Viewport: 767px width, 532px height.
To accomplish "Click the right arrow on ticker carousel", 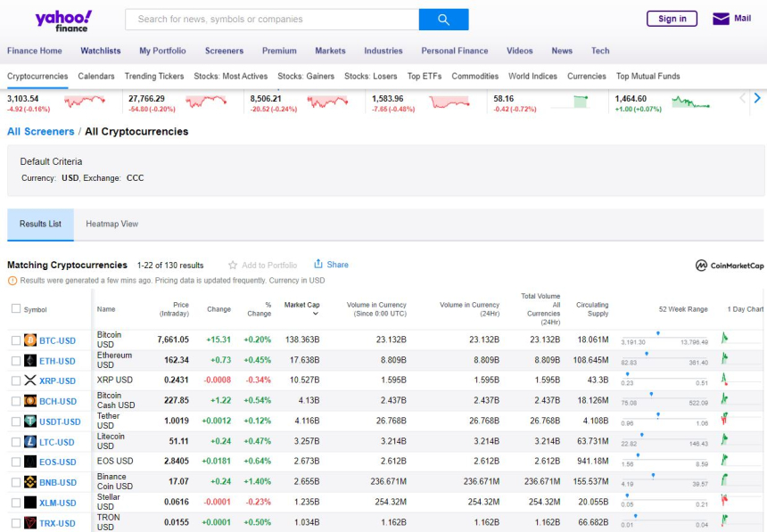I will click(x=757, y=98).
